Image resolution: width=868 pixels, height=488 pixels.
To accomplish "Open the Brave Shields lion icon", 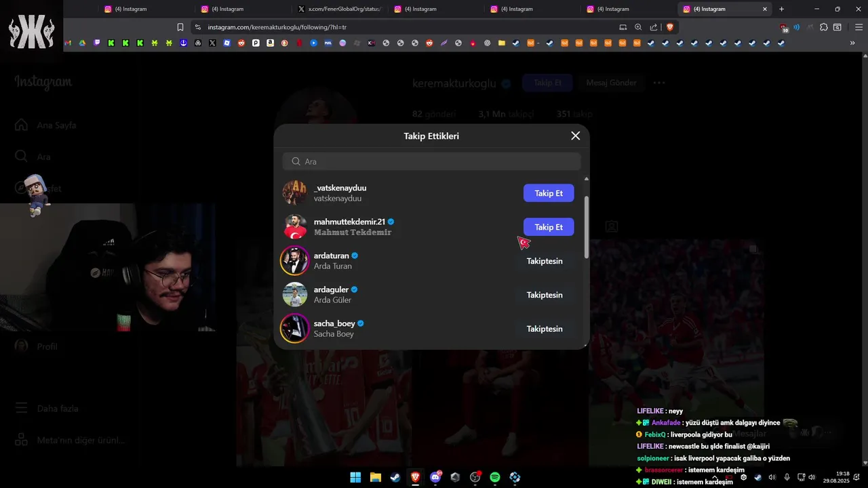I will pyautogui.click(x=670, y=27).
